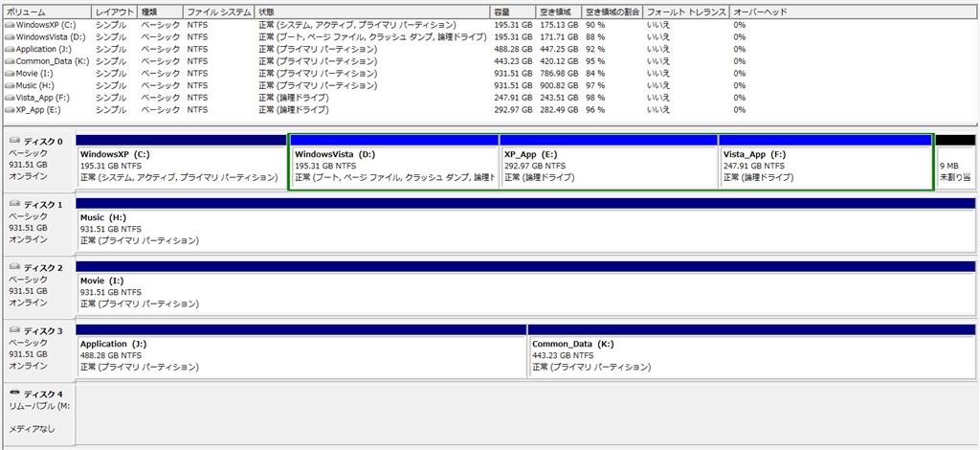Sort by ファイル システム column header
Screen dimensions: 980x450
click(x=219, y=11)
